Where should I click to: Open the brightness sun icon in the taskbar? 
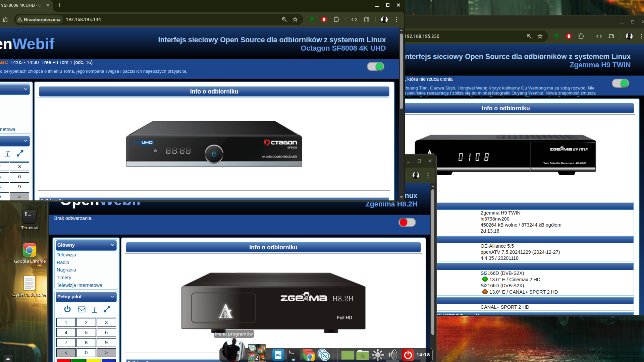(378, 355)
